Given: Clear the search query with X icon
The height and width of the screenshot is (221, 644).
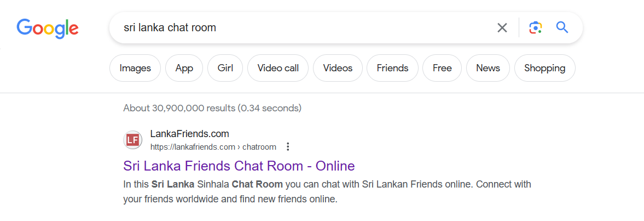Looking at the screenshot, I should click(502, 27).
